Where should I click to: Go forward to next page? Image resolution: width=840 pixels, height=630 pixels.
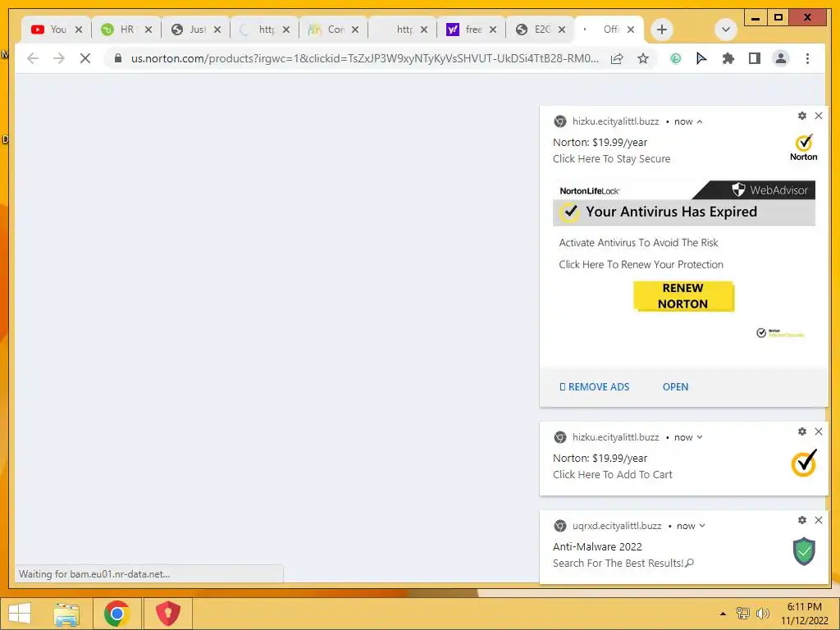pos(59,58)
